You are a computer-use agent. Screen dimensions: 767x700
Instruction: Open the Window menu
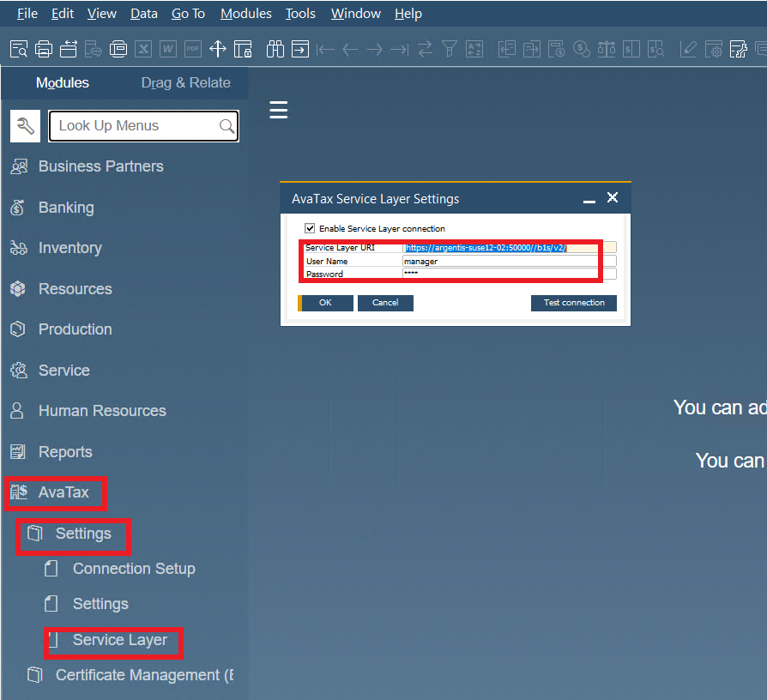coord(356,14)
